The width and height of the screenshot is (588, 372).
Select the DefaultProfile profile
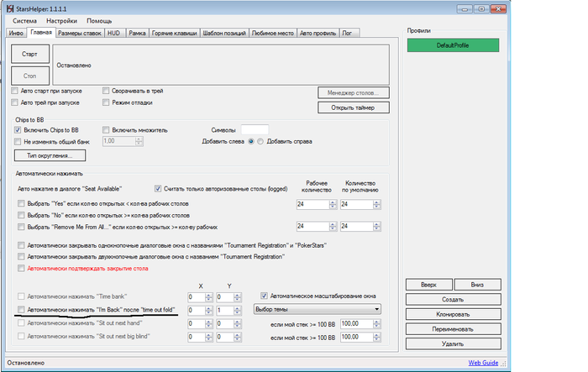453,45
